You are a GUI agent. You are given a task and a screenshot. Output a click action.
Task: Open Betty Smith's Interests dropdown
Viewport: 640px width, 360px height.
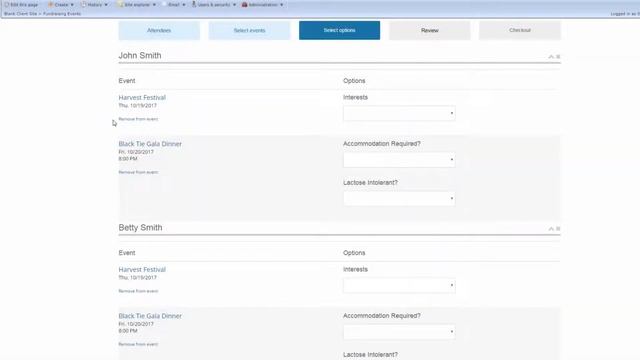(x=399, y=285)
